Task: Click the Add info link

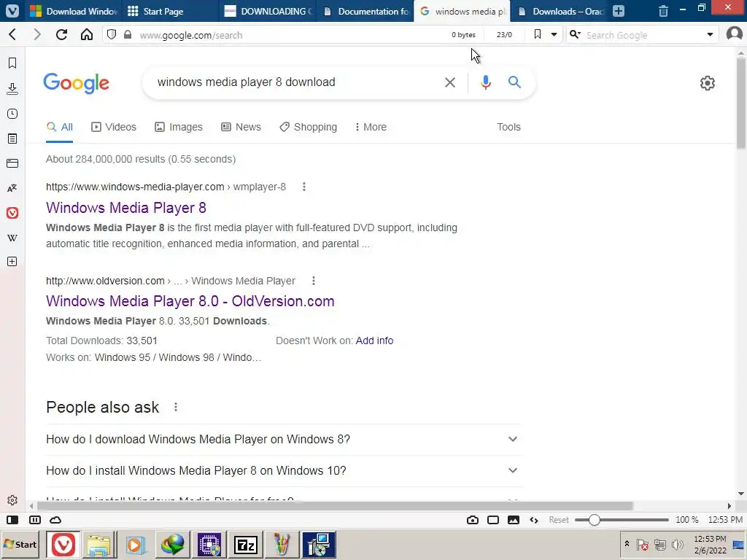Action: [x=374, y=341]
